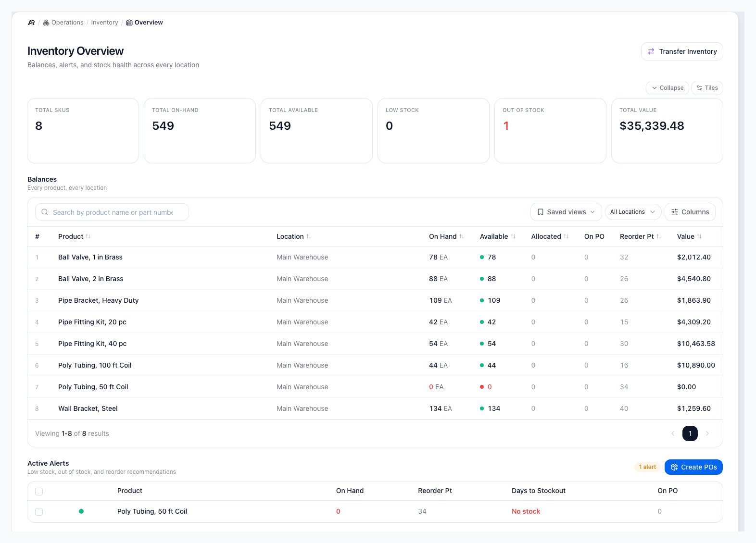
Task: Click the Create POs button
Action: (693, 467)
